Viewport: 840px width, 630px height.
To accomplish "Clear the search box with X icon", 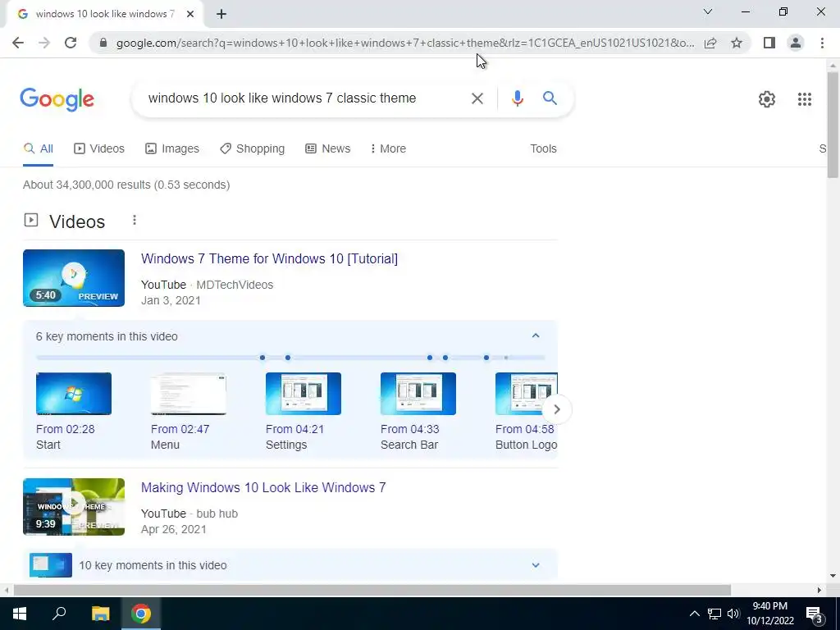I will pyautogui.click(x=477, y=98).
